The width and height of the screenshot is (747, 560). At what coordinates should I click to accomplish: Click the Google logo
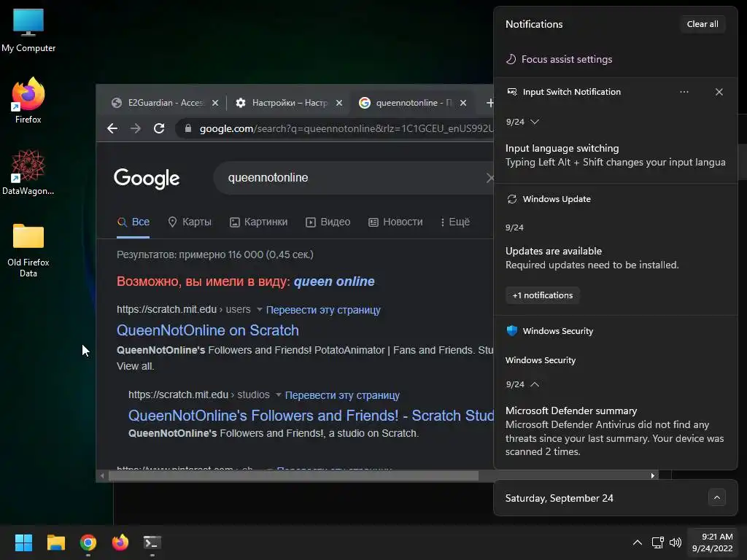(x=147, y=179)
